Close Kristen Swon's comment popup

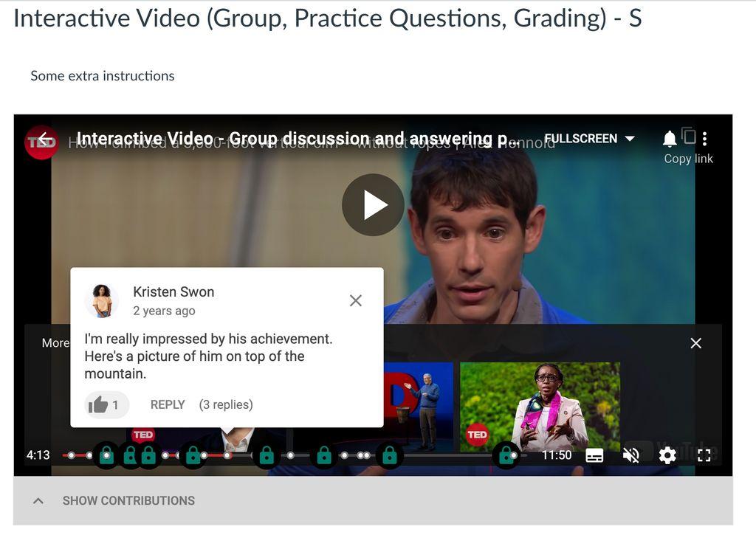coord(356,300)
